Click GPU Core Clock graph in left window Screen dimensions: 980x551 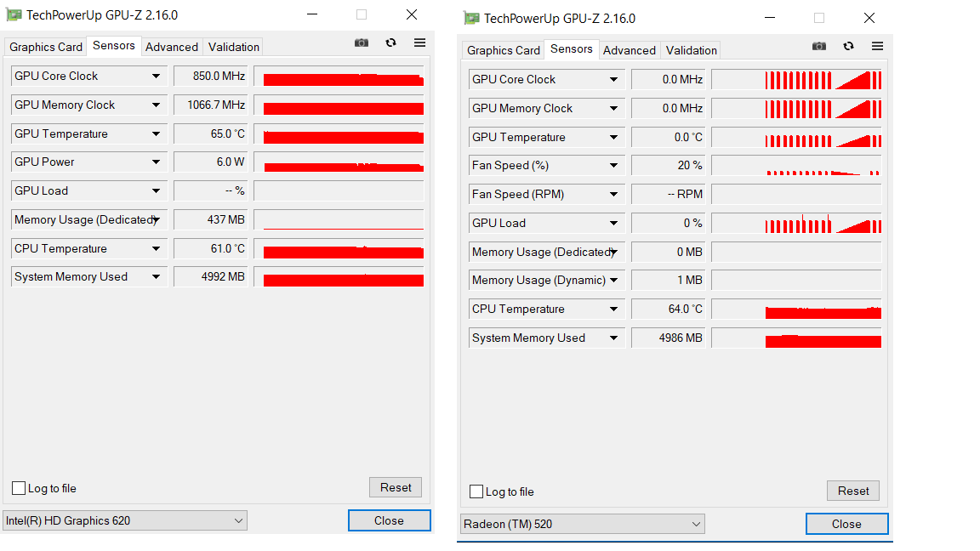(x=339, y=77)
